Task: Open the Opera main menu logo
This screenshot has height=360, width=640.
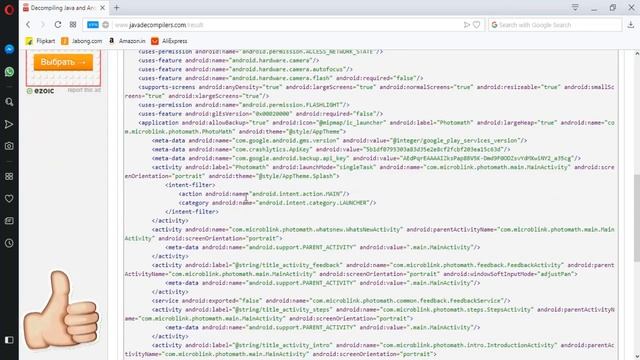Action: (x=9, y=9)
